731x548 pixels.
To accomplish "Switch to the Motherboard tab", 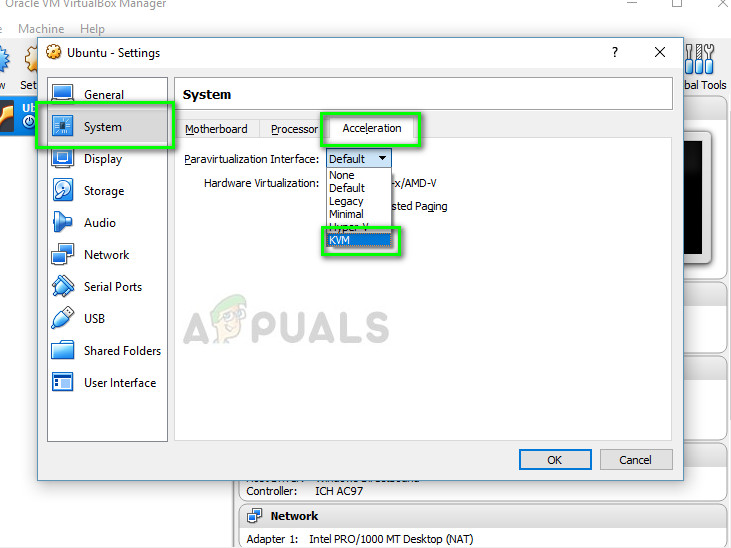I will [216, 129].
